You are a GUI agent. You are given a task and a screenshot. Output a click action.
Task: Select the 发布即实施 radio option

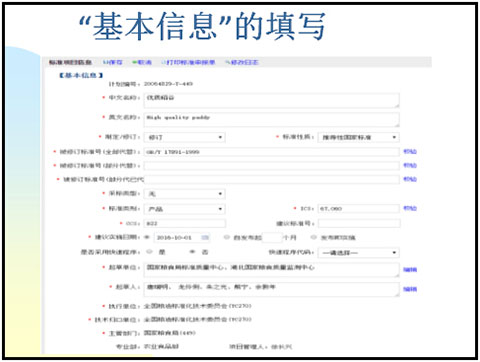pyautogui.click(x=313, y=237)
